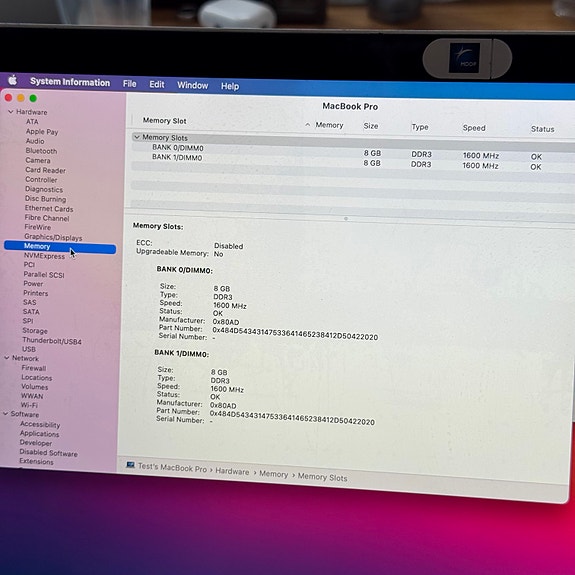This screenshot has height=575, width=575.
Task: Select ATA in the sidebar
Action: coord(32,121)
